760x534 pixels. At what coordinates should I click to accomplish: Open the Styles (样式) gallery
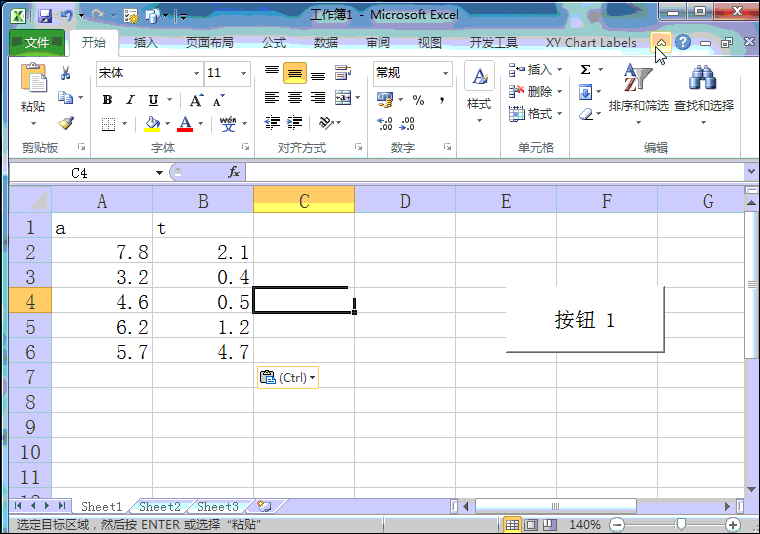(x=479, y=92)
